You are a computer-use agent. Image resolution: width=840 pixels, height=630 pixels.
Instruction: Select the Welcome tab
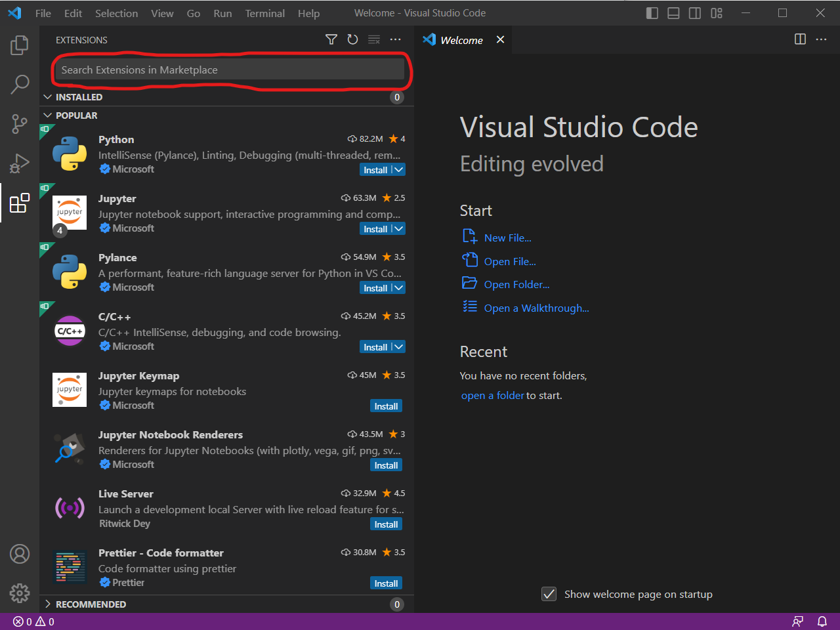(x=461, y=40)
